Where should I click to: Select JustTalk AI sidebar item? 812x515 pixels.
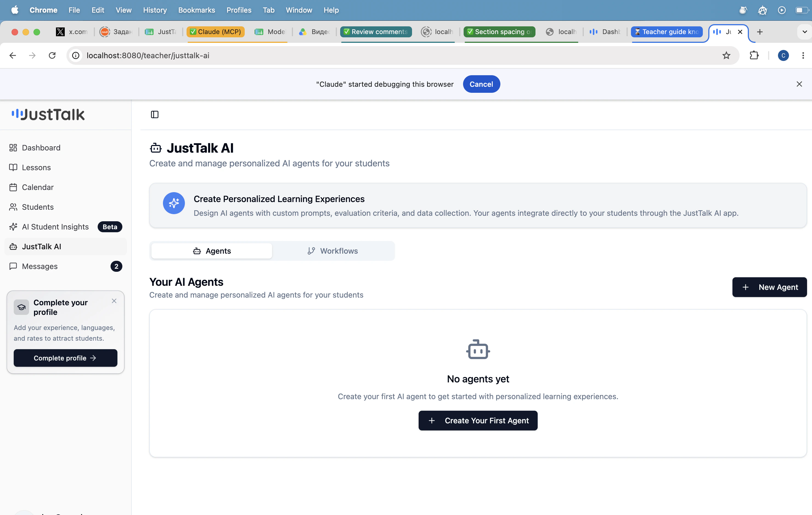pyautogui.click(x=65, y=246)
